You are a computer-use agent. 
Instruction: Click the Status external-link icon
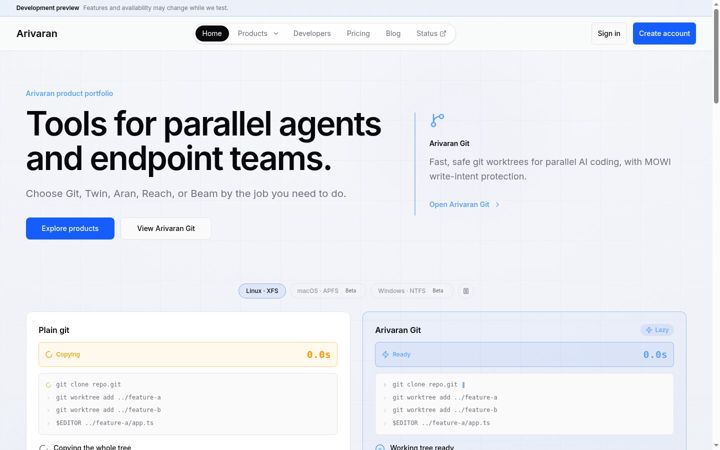[443, 34]
